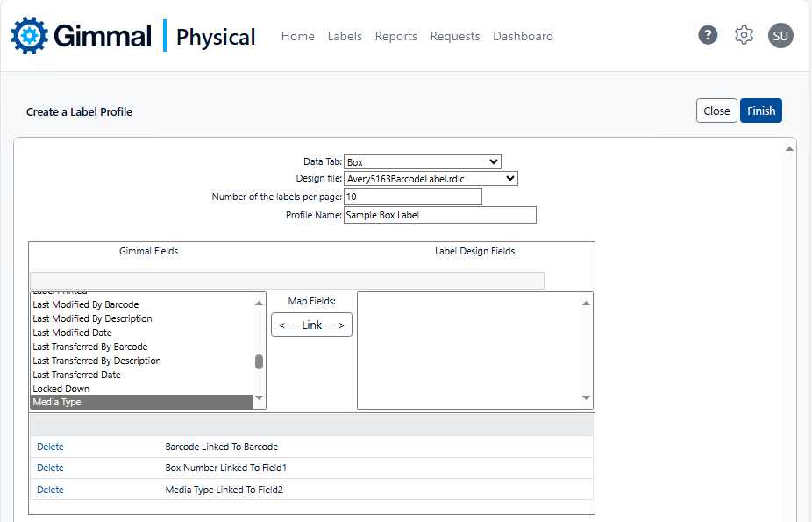Open the help question mark icon
Viewport: 812px width, 522px height.
coord(708,35)
